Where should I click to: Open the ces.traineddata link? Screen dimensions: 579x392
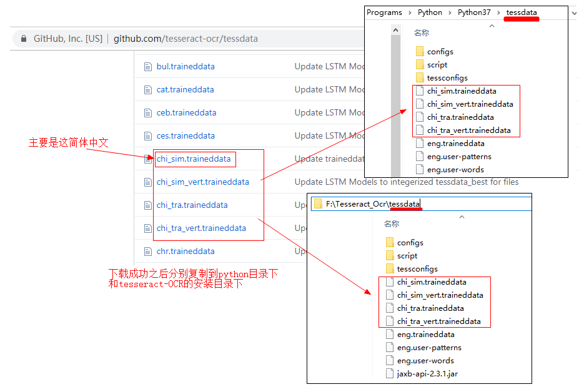click(186, 136)
